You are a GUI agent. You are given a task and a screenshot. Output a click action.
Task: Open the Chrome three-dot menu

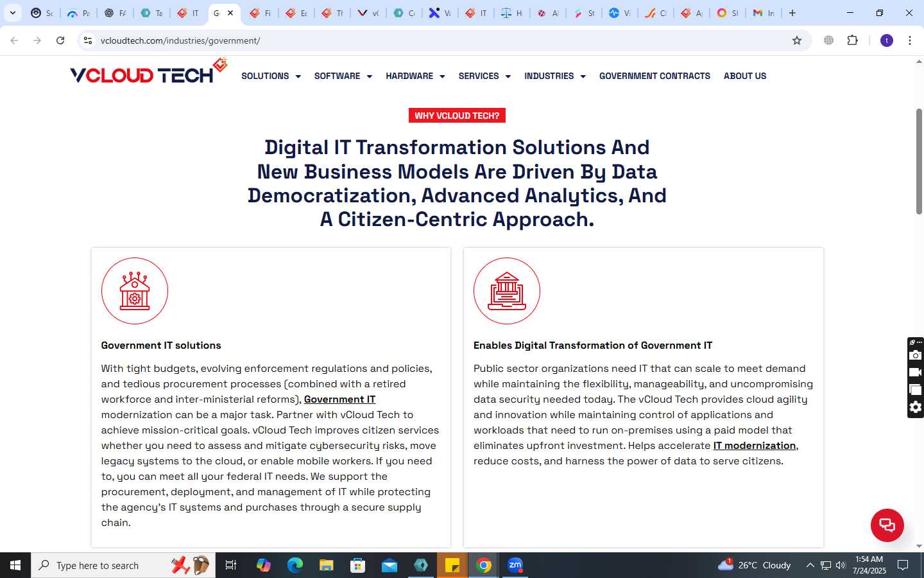910,40
